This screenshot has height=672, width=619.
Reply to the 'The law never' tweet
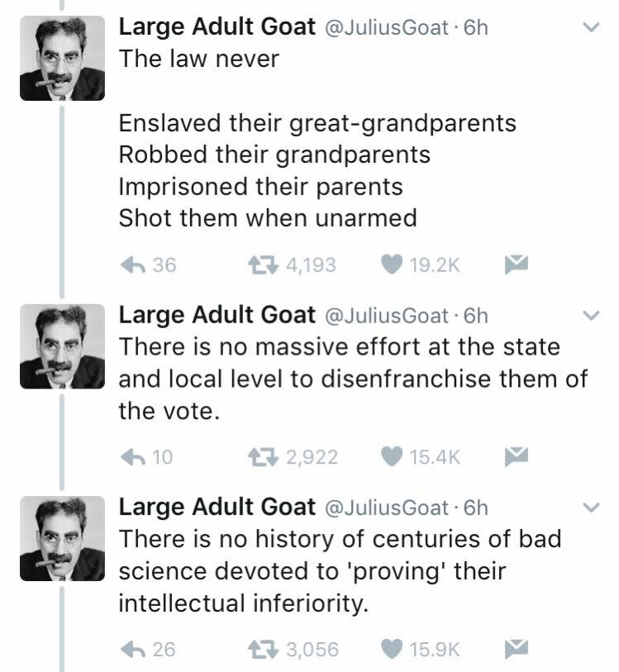point(133,265)
